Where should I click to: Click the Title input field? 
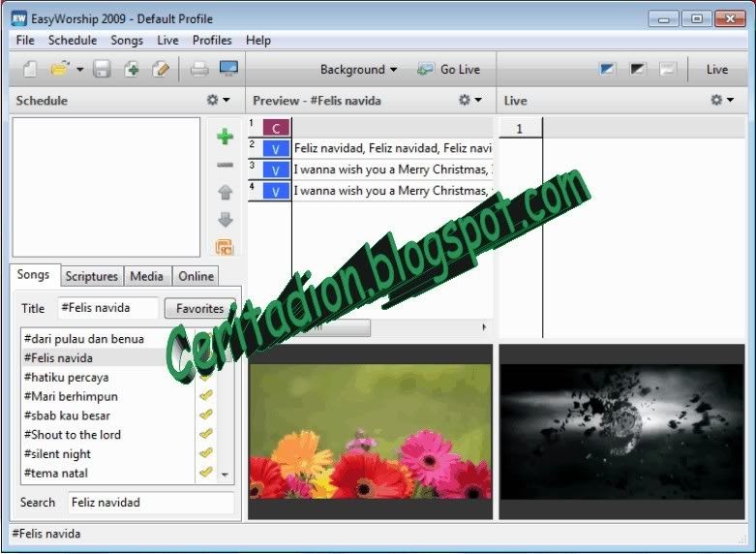(108, 308)
